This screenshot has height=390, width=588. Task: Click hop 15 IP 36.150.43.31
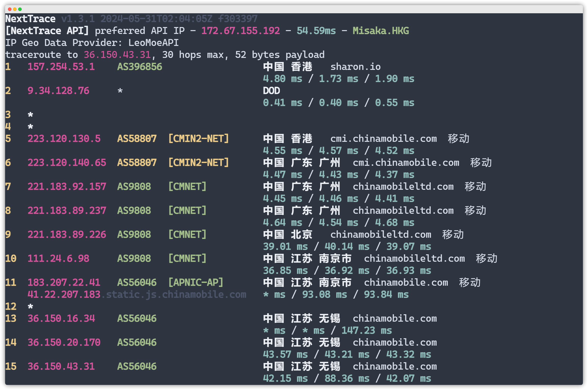pyautogui.click(x=61, y=367)
